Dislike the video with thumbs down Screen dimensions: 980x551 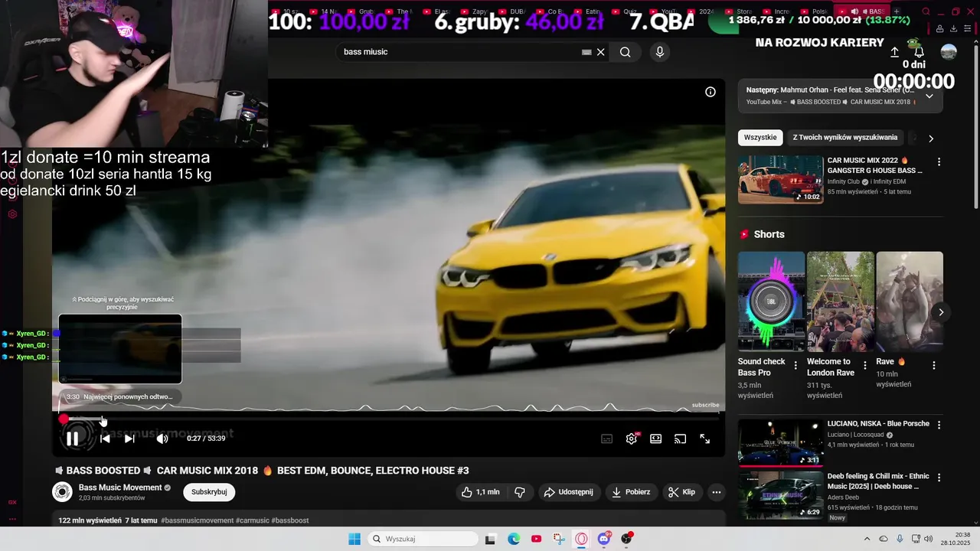[520, 492]
